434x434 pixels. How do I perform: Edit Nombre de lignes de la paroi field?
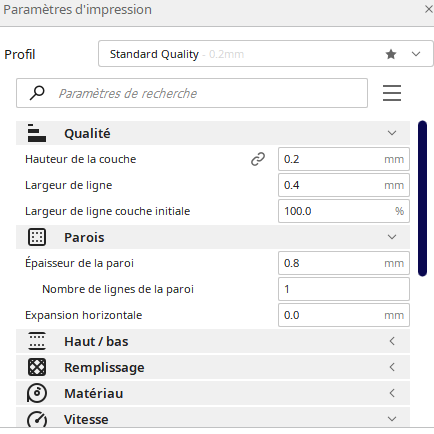pyautogui.click(x=344, y=289)
